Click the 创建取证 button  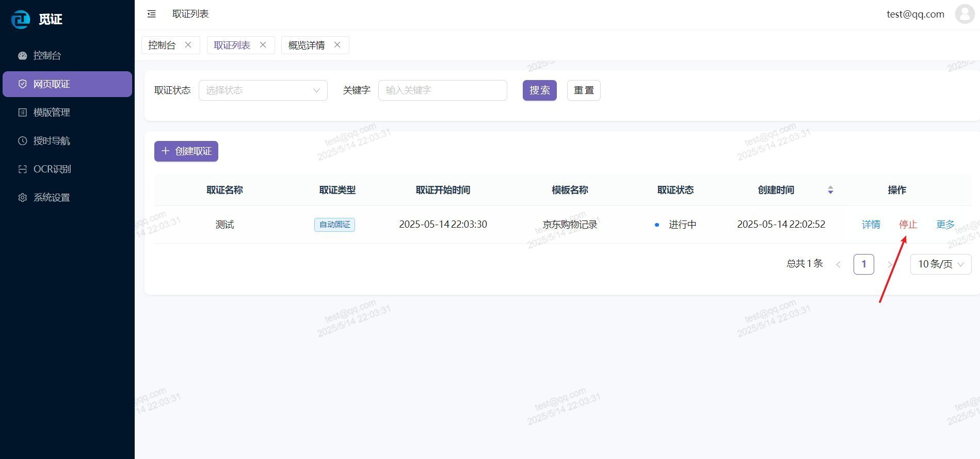point(186,151)
